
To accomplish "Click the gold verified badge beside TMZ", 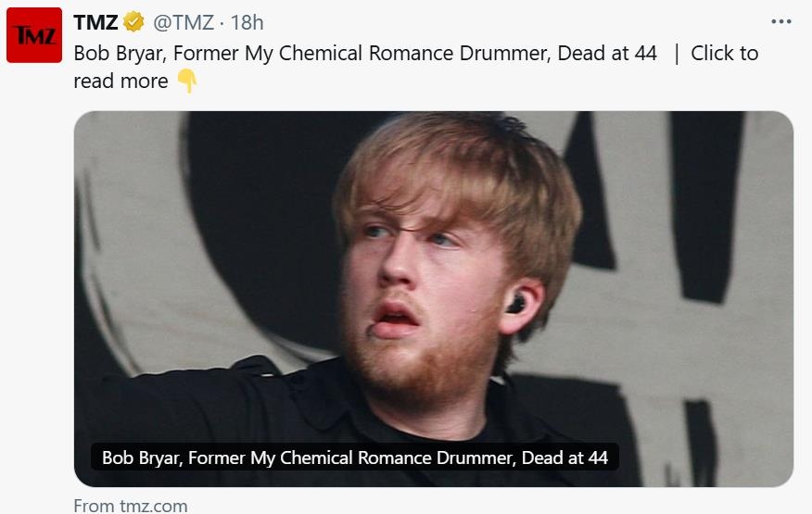I will (x=133, y=22).
